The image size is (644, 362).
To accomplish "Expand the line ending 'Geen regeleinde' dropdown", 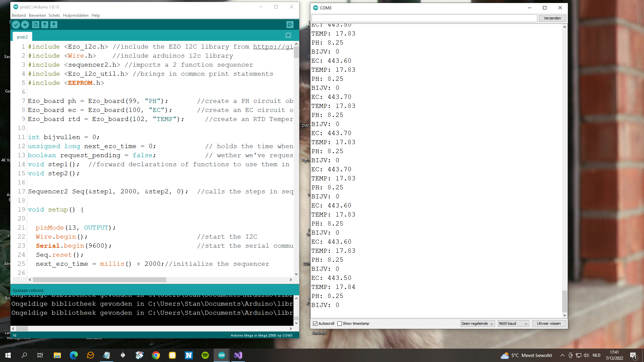I will [x=477, y=323].
